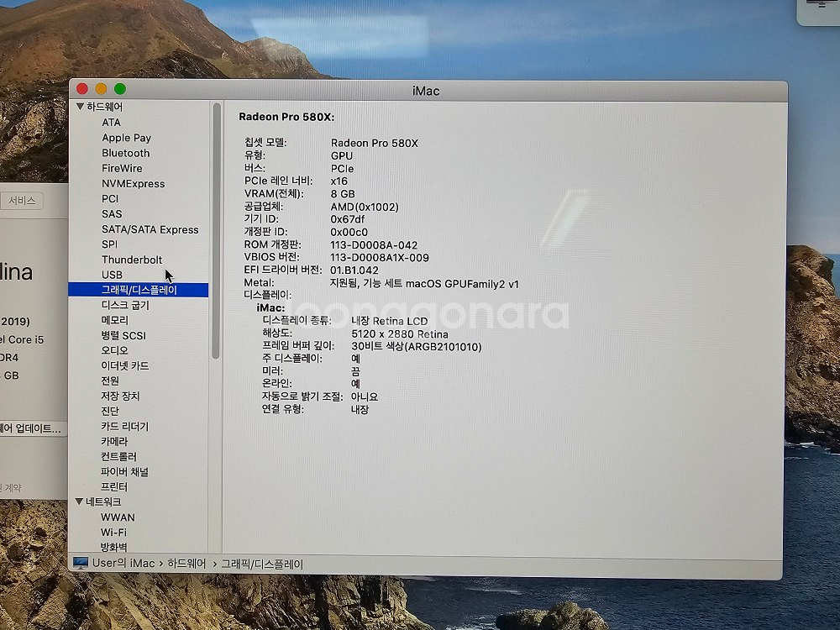
Task: Open the Bluetooth hardware entry
Action: tap(126, 153)
